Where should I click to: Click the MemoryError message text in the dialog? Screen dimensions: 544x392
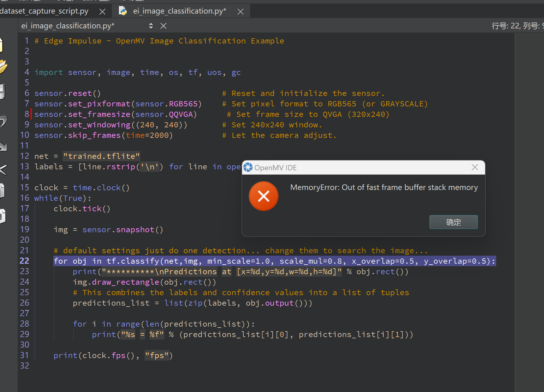point(384,188)
